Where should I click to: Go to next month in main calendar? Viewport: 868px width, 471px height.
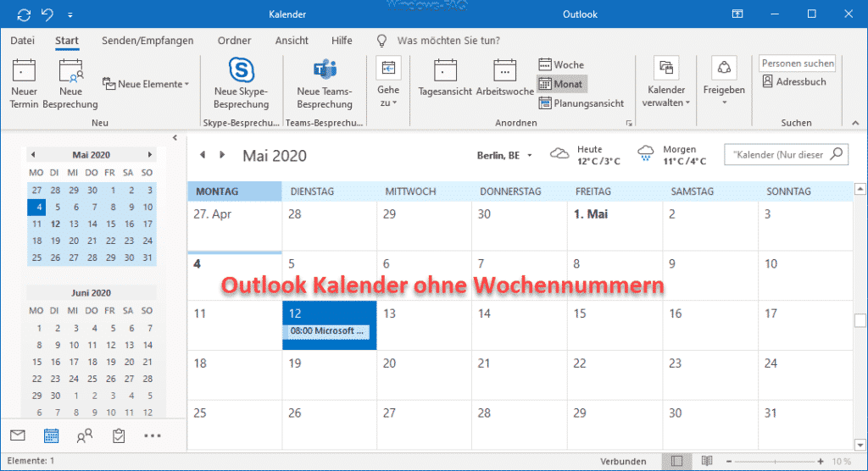pos(222,155)
